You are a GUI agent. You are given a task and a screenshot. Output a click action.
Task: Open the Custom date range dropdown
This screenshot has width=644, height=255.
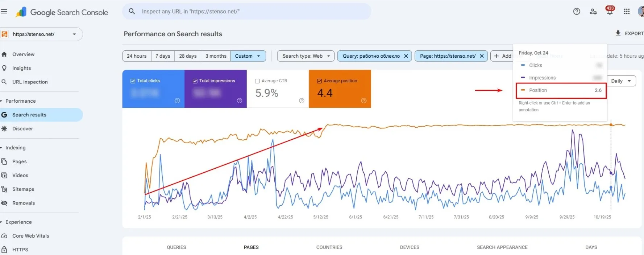[248, 56]
